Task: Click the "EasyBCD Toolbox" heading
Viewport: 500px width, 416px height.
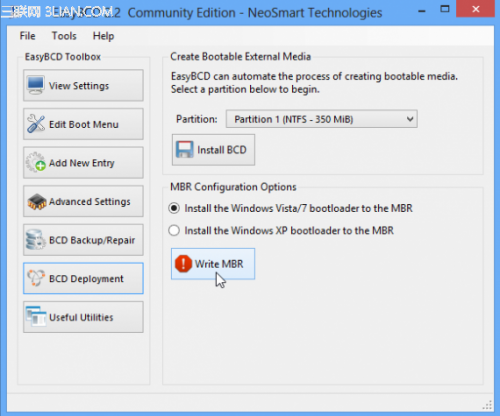Action: click(63, 57)
